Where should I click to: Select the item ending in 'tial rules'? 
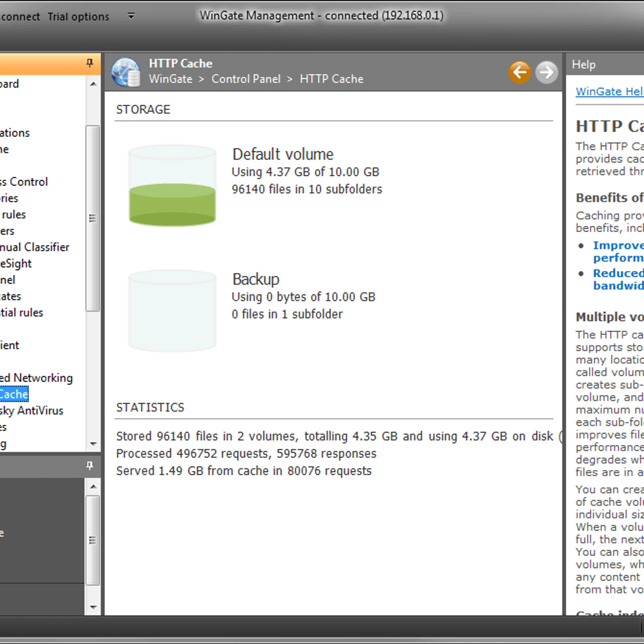tap(21, 313)
